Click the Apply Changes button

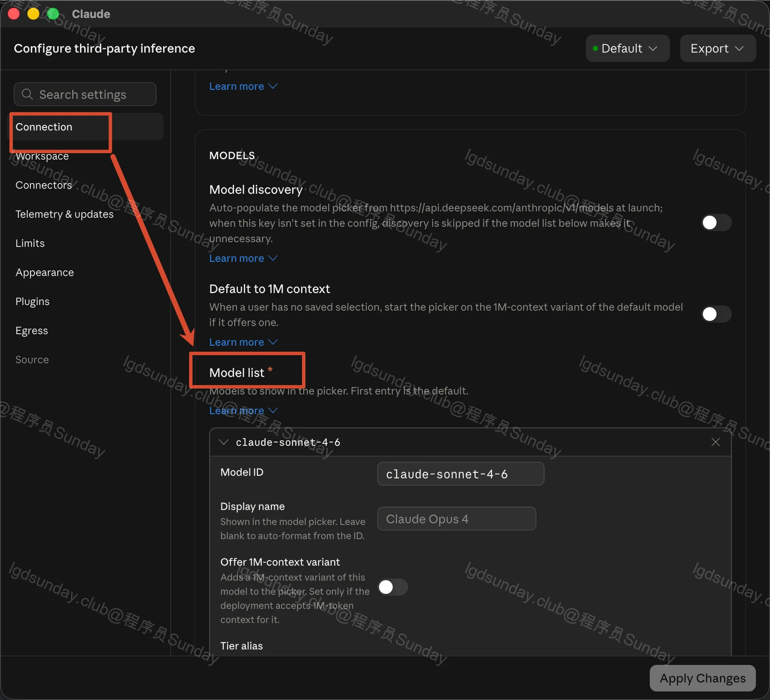pos(703,678)
